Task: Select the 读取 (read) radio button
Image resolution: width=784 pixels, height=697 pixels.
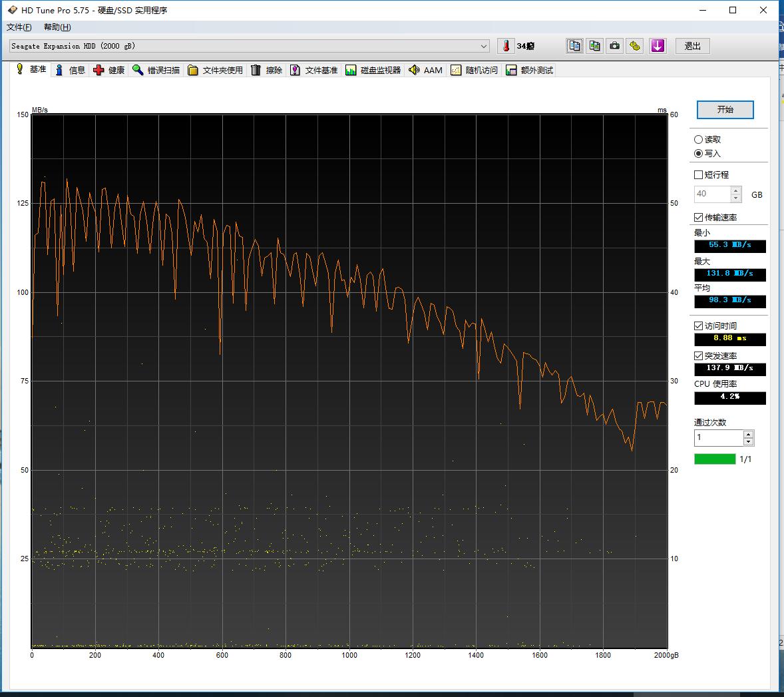Action: (698, 140)
